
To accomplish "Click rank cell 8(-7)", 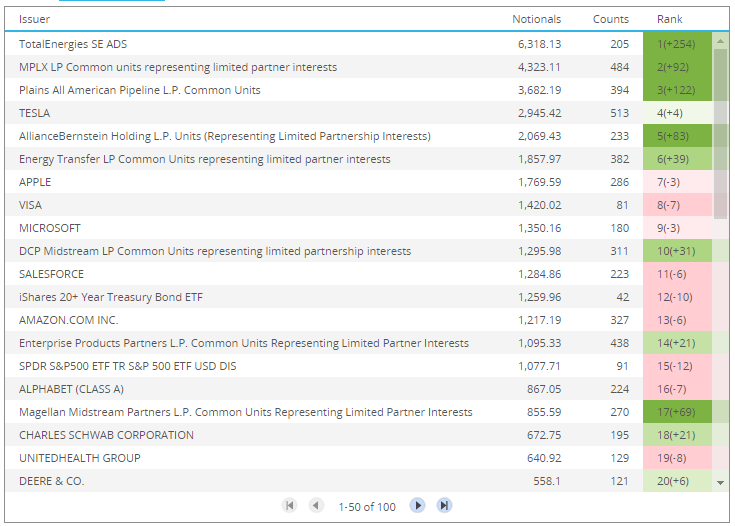I will click(677, 205).
